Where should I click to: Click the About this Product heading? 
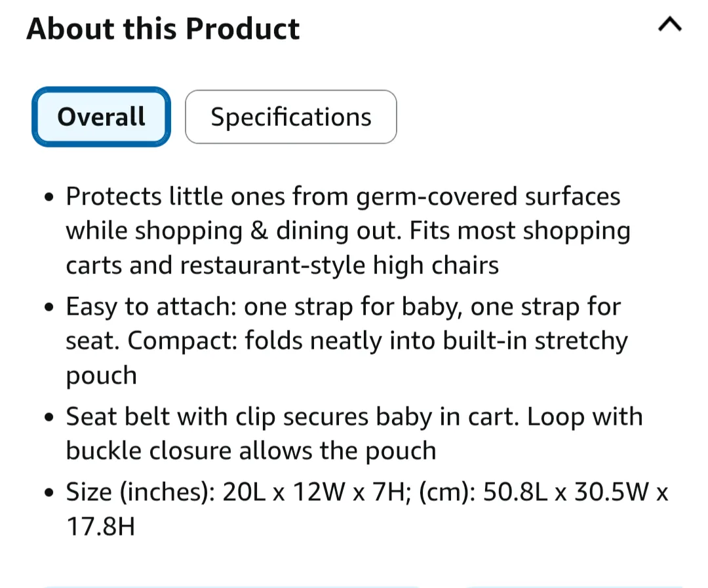point(163,28)
